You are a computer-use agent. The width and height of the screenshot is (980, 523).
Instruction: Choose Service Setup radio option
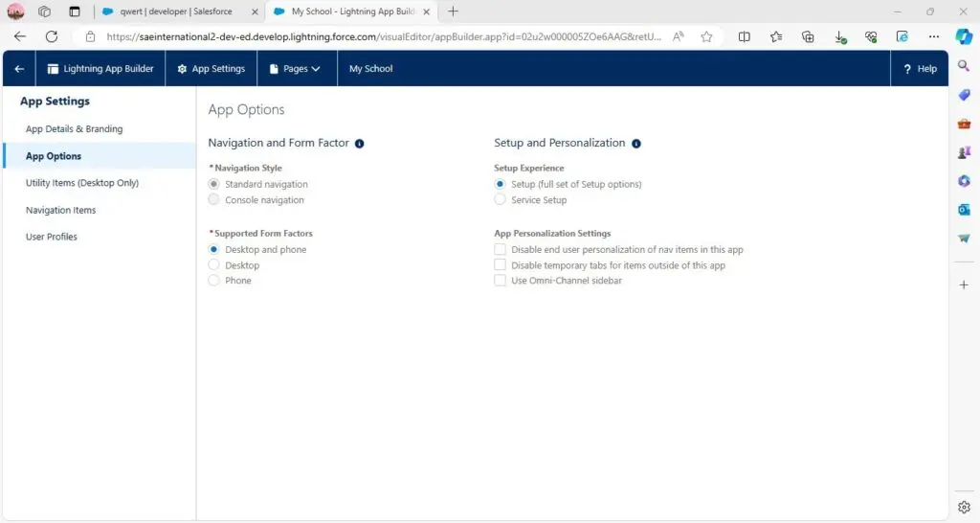[x=500, y=200]
